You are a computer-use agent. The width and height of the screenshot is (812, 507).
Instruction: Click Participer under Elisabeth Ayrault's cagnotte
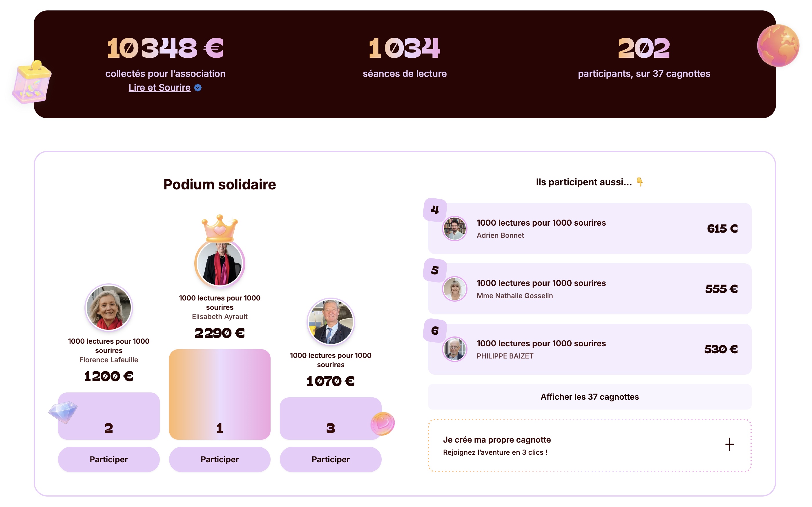220,459
